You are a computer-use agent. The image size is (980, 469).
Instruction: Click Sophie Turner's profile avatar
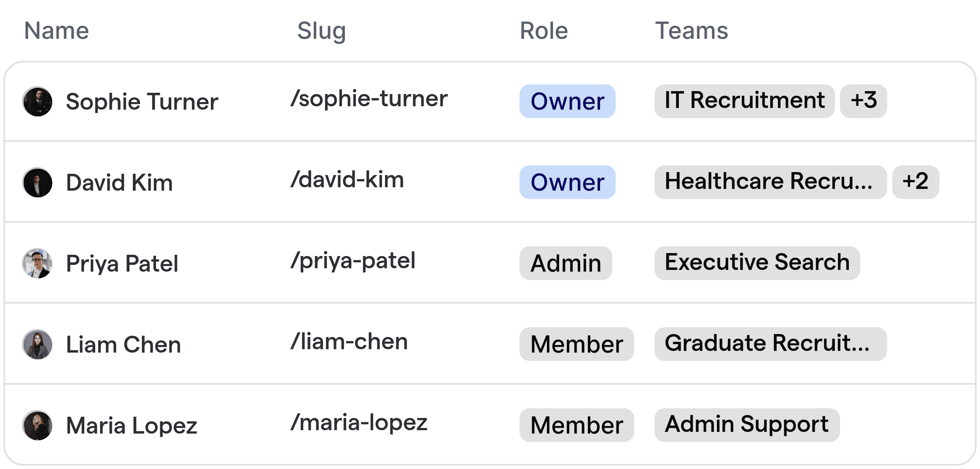pos(37,101)
